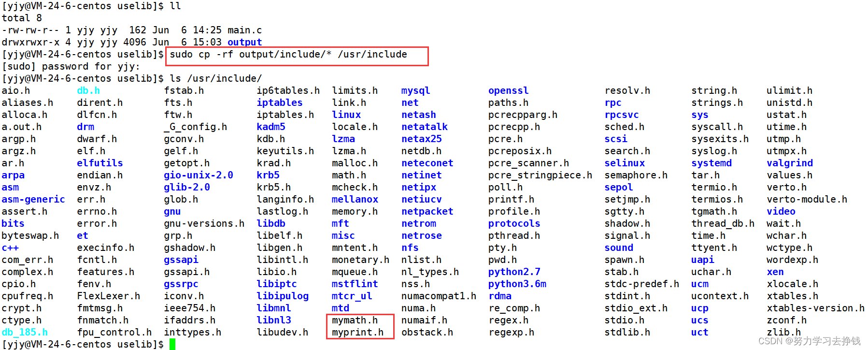Click the 'mtcr_ul' directory
868x350 pixels.
coord(352,296)
